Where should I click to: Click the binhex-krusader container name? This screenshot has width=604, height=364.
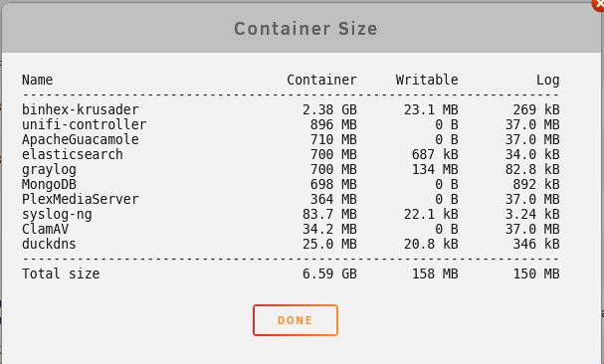point(81,109)
